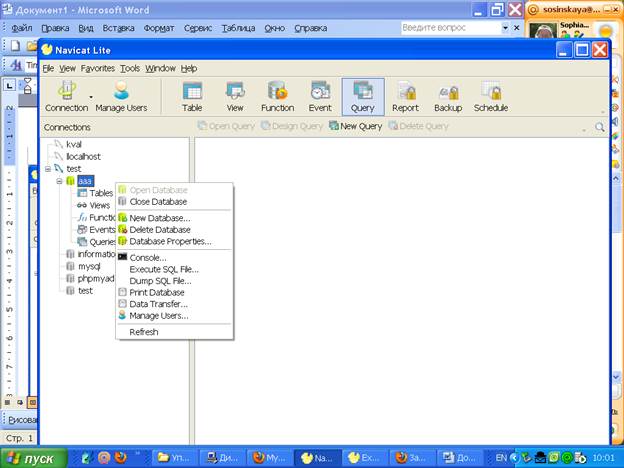Select the Event toolbar icon

(x=320, y=97)
